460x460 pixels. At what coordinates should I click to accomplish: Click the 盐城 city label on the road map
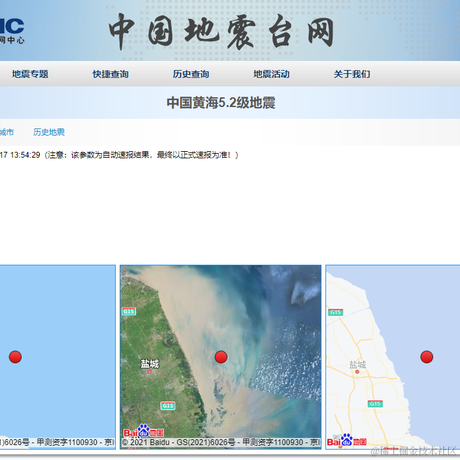(x=357, y=365)
